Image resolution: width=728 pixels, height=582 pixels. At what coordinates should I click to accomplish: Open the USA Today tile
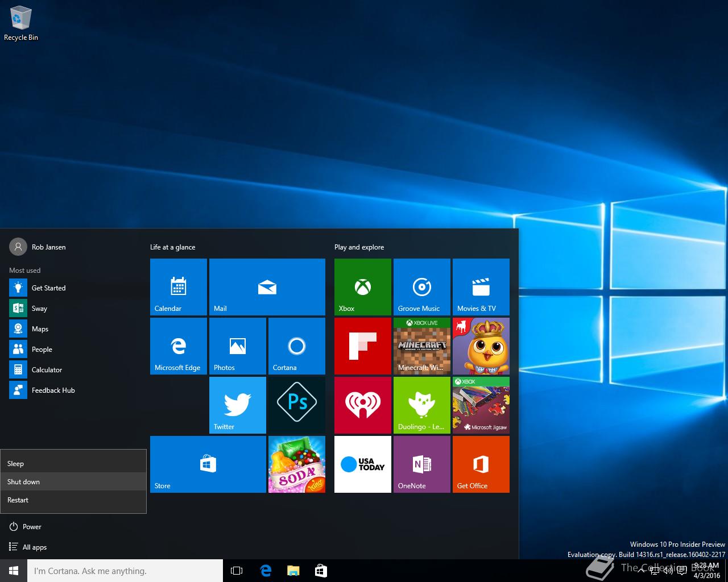(x=363, y=464)
